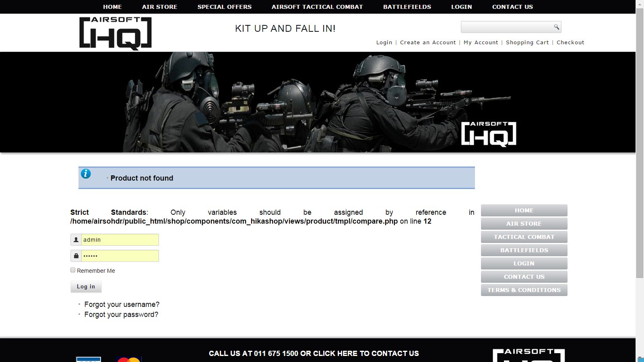The height and width of the screenshot is (362, 644).
Task: Click the blue info icon in the notice
Action: click(86, 174)
